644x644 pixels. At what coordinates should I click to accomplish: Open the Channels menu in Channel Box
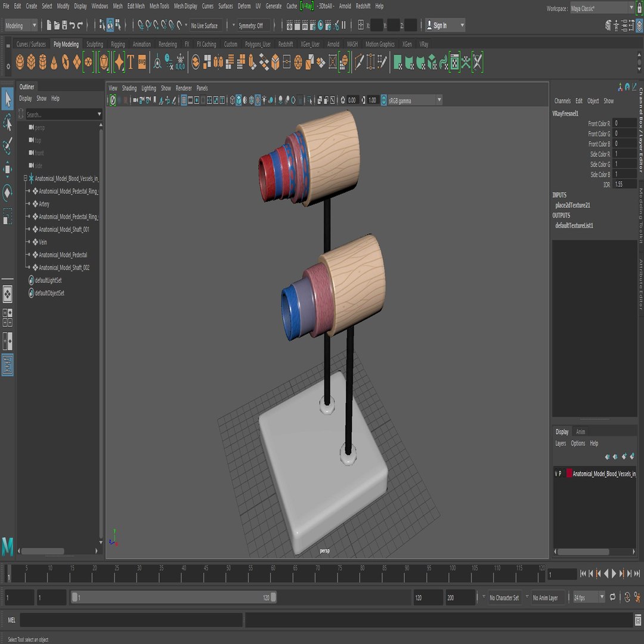[x=562, y=101]
